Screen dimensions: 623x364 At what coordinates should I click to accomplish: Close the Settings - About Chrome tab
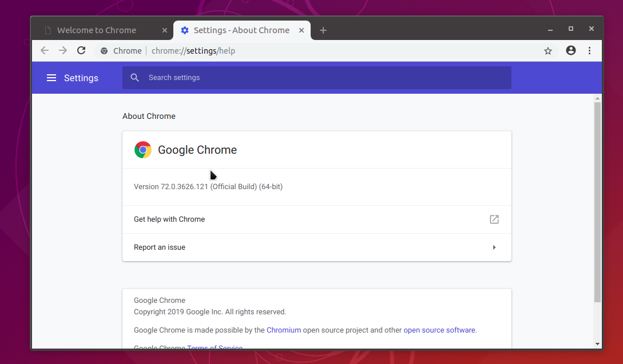(x=301, y=30)
